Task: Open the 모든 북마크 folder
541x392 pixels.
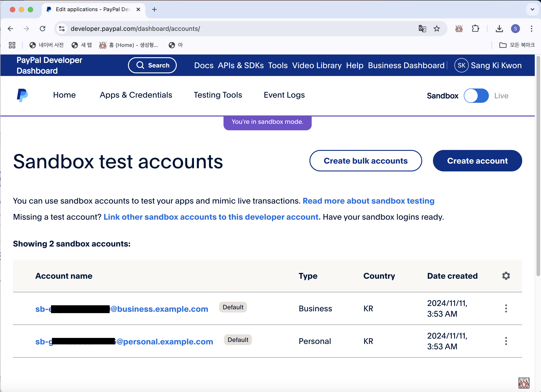Action: (517, 45)
